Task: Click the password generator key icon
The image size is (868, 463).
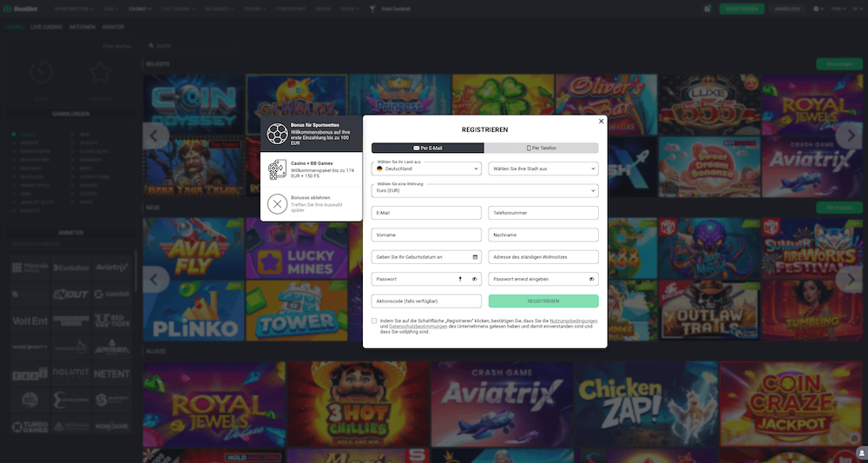Action: point(460,279)
